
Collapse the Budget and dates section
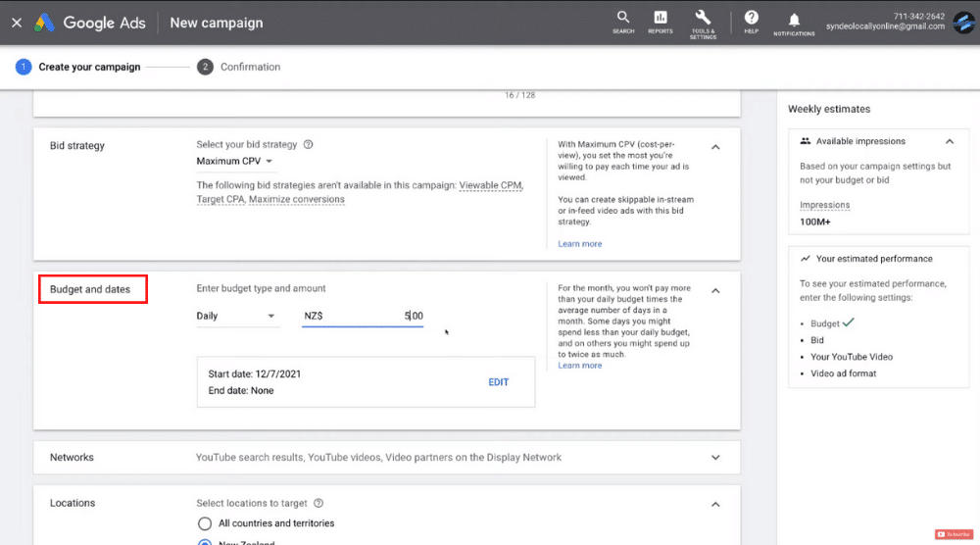click(x=715, y=290)
